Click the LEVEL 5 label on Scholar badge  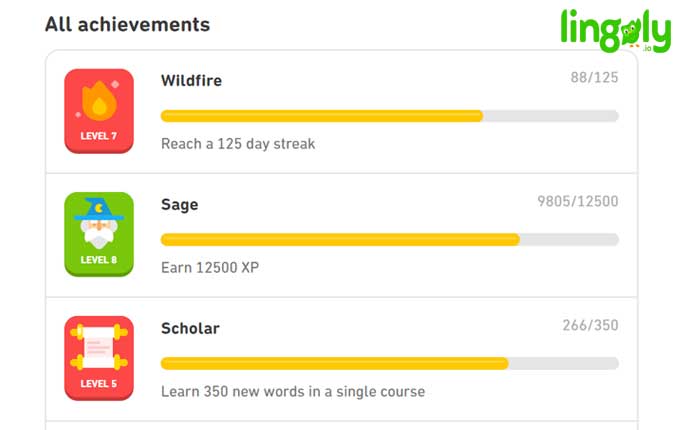tap(99, 384)
